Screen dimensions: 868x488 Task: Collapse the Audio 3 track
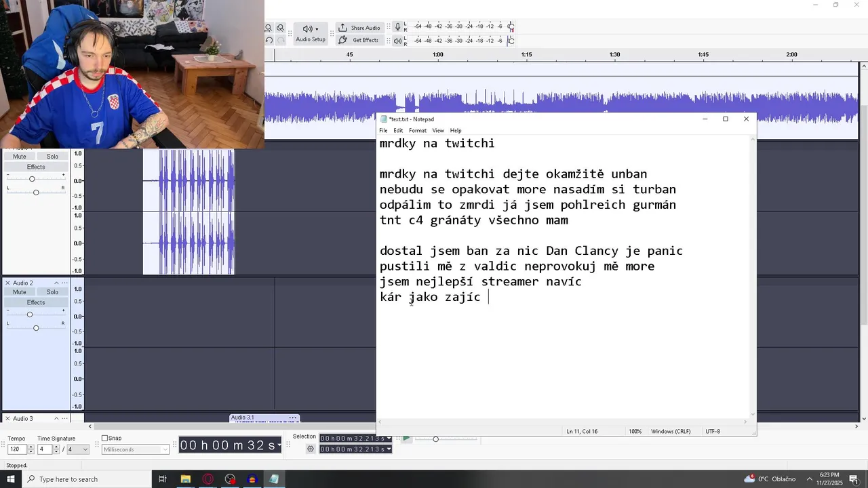(56, 418)
